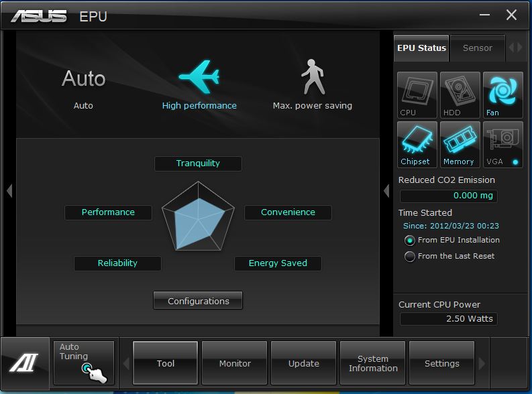Click the pentagon radar chart
Screen dimensions: 532x394
[x=198, y=217]
